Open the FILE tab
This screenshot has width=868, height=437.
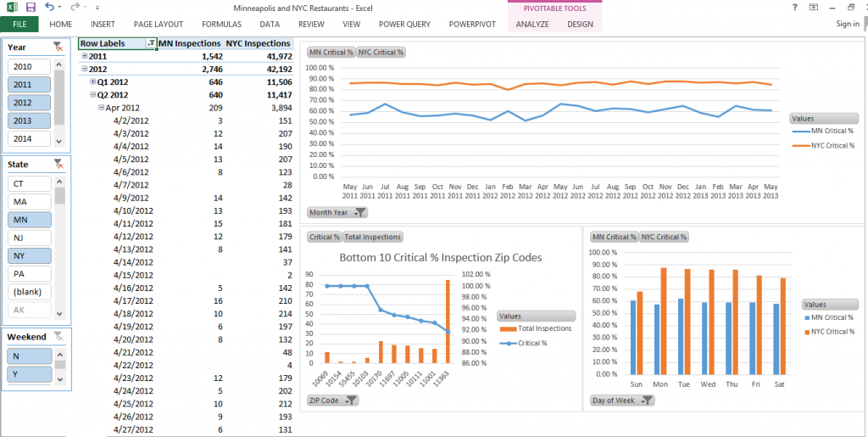(x=19, y=25)
